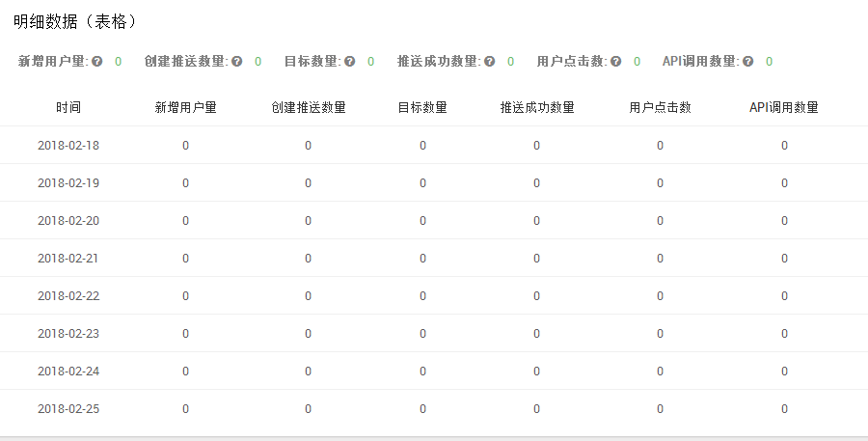
Task: Click 推送成功数量 value in 2018-02-24 row
Action: tap(536, 372)
